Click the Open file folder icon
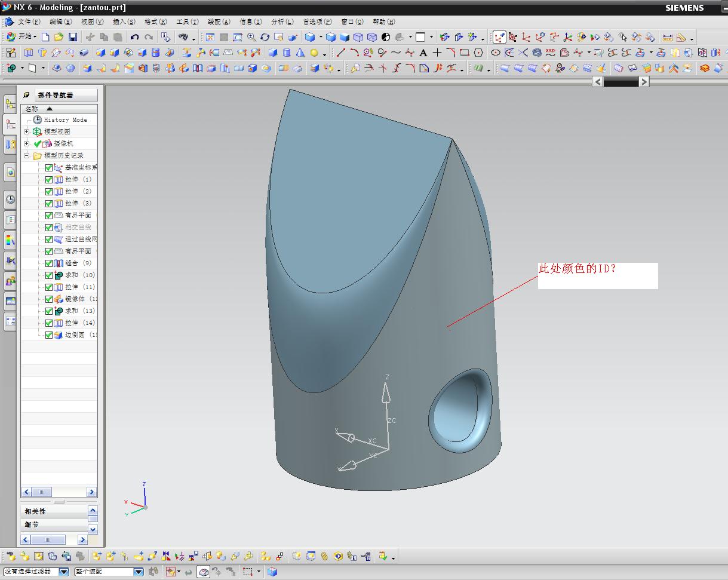Screen dimensions: 728x580 coord(59,37)
